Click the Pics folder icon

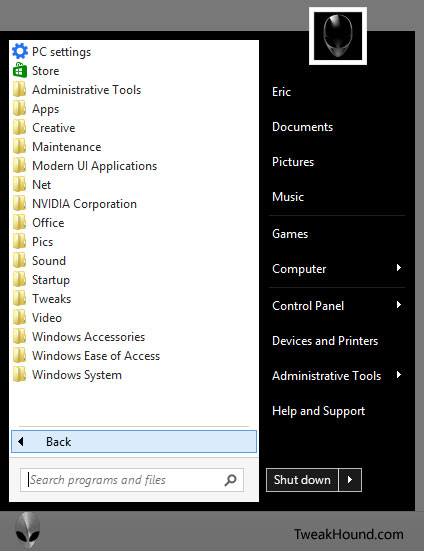coord(19,241)
